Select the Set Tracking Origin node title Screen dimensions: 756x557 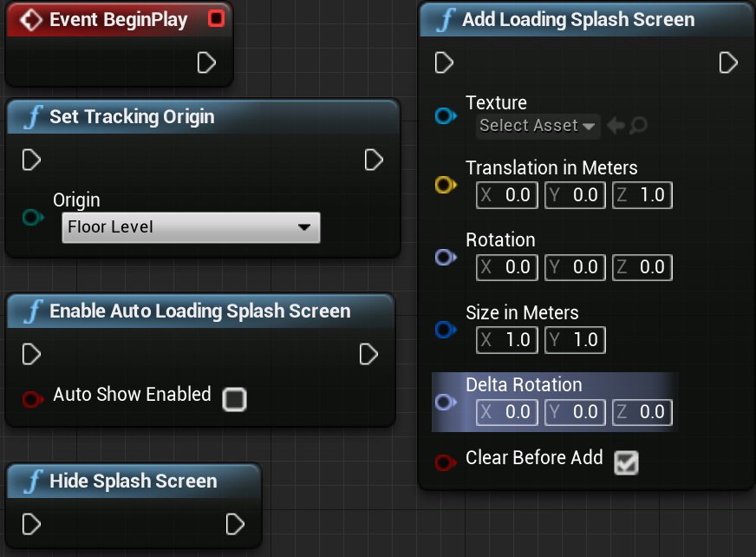[x=132, y=117]
